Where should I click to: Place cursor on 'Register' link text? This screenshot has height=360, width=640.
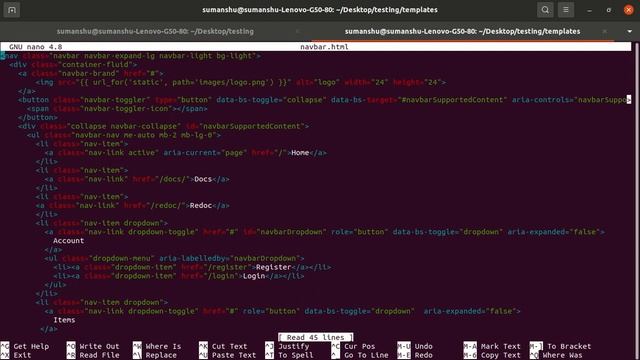[x=273, y=267]
